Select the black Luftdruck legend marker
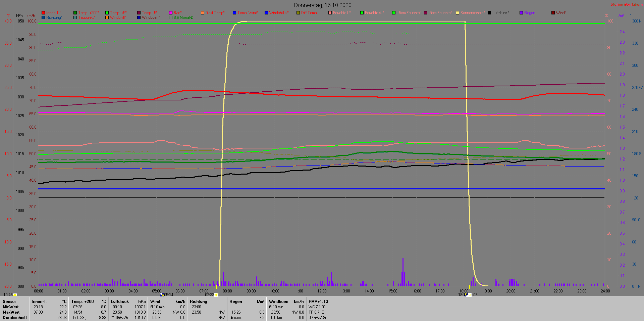The height and width of the screenshot is (321, 644). [x=489, y=13]
